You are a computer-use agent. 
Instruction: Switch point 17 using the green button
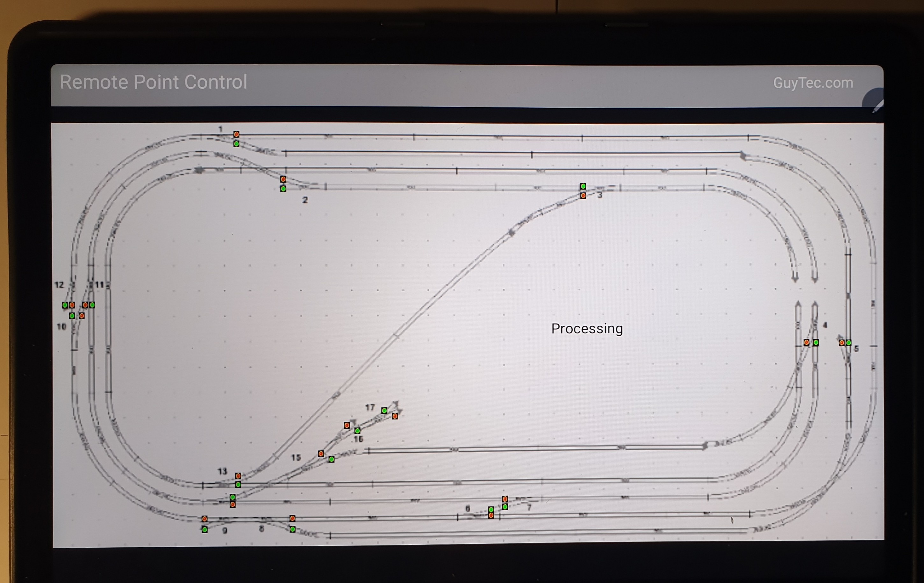click(384, 411)
